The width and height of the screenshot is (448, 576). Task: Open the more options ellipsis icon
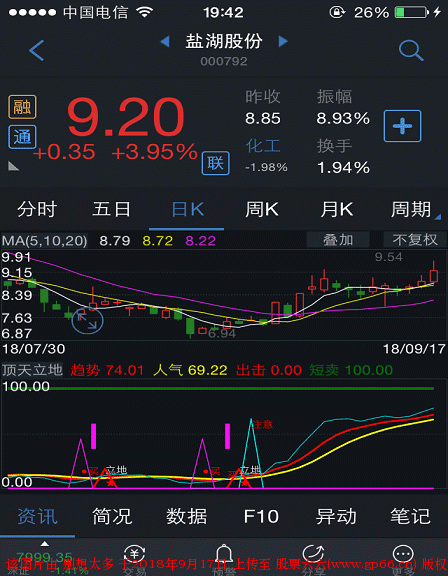(x=402, y=555)
